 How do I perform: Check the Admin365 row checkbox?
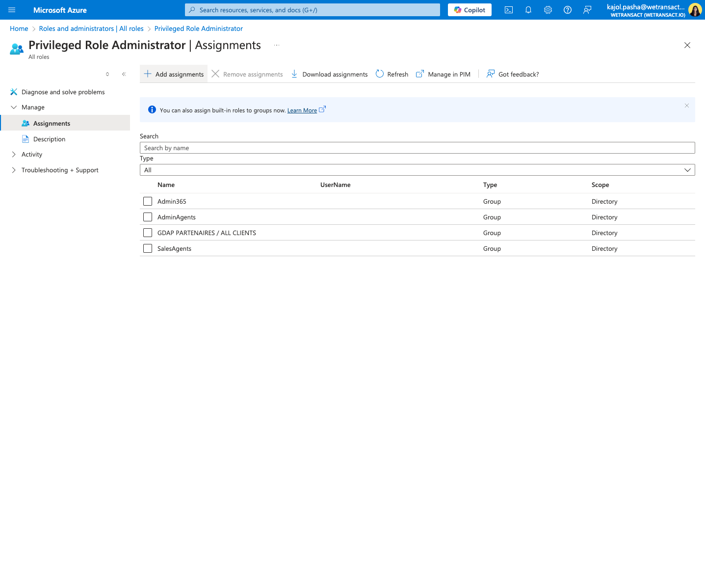coord(148,201)
